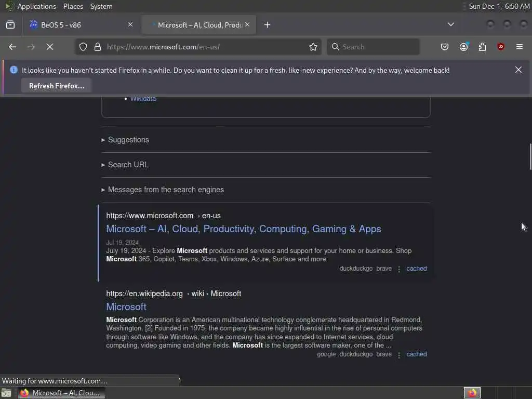Open a new tab with plus button
The image size is (532, 399).
coord(268,25)
